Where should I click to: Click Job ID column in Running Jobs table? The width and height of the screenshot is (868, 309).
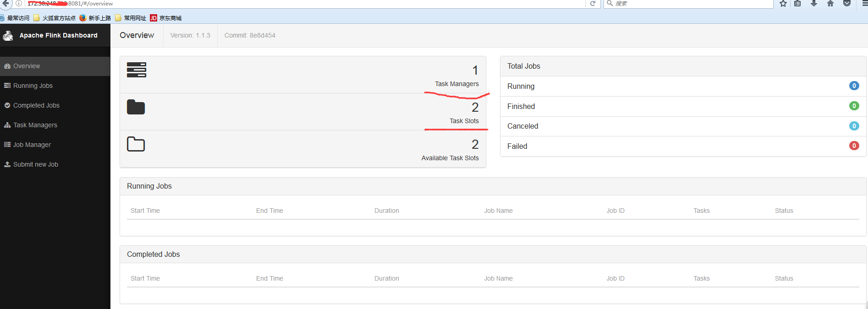(615, 211)
